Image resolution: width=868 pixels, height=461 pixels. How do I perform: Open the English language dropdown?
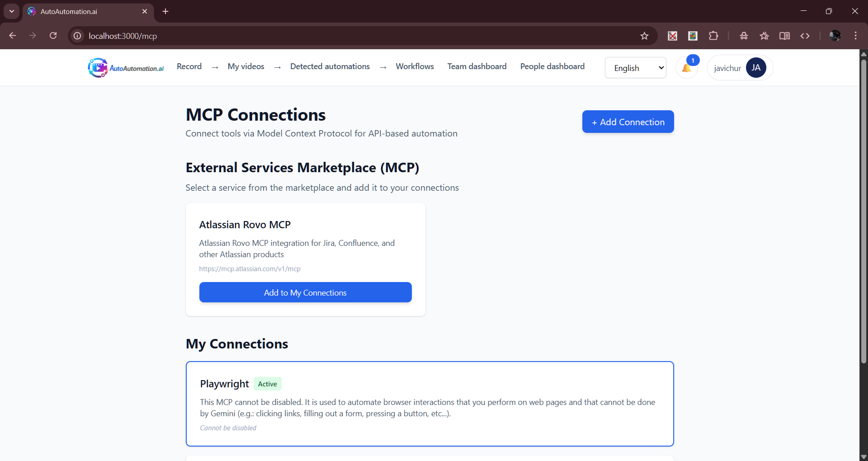coord(635,68)
